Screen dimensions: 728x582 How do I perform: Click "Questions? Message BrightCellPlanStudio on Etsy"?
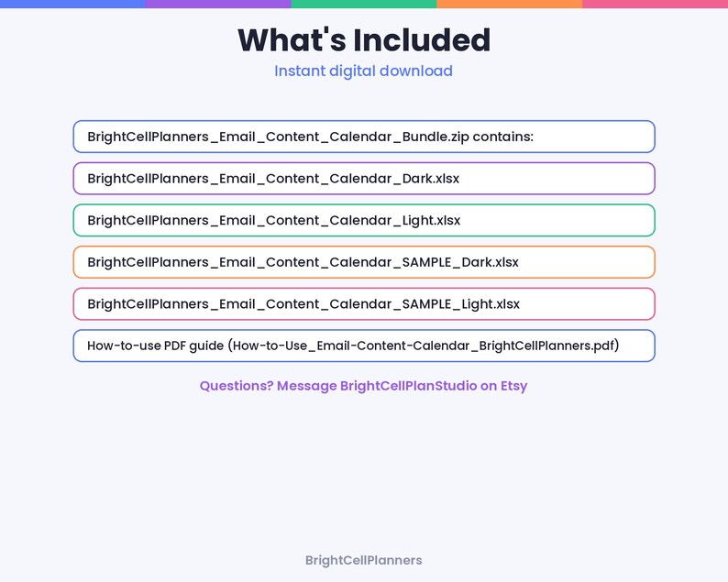363,386
